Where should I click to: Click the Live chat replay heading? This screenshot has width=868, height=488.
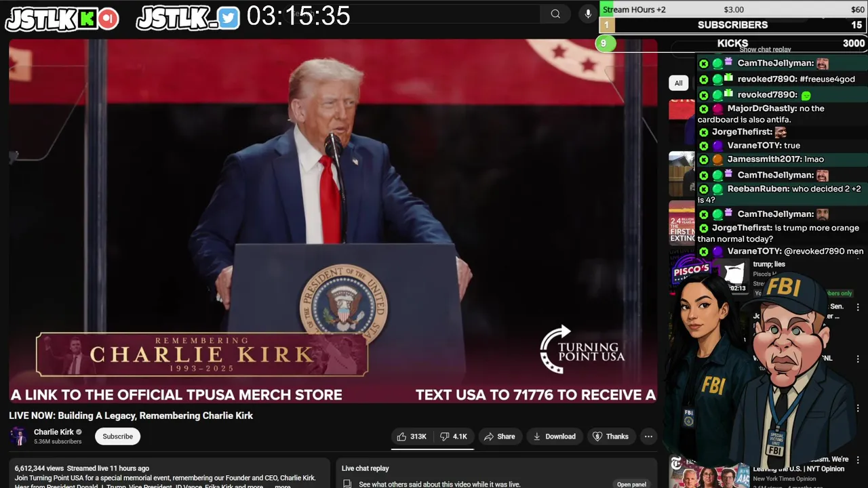[x=365, y=468]
